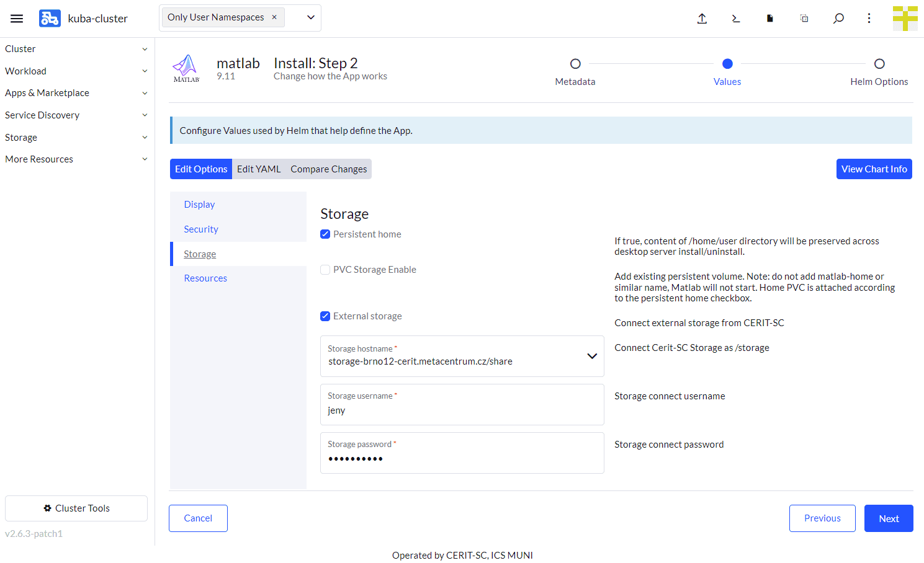Open the resource search

pos(838,19)
